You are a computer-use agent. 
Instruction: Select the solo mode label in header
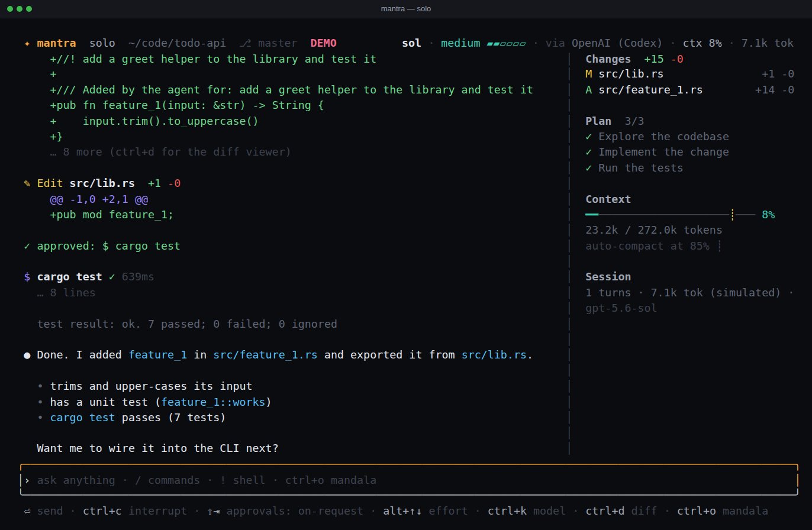(102, 43)
